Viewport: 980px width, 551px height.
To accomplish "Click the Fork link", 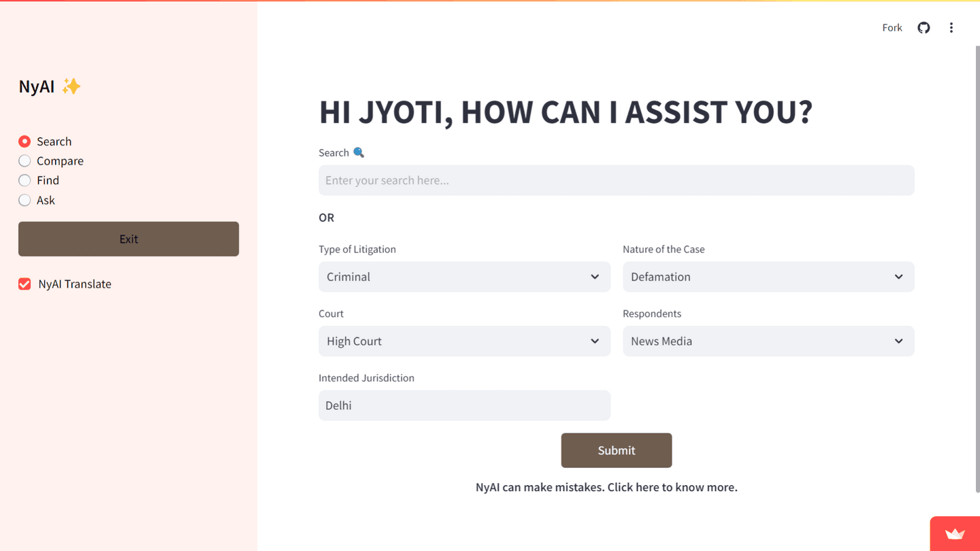I will tap(892, 28).
